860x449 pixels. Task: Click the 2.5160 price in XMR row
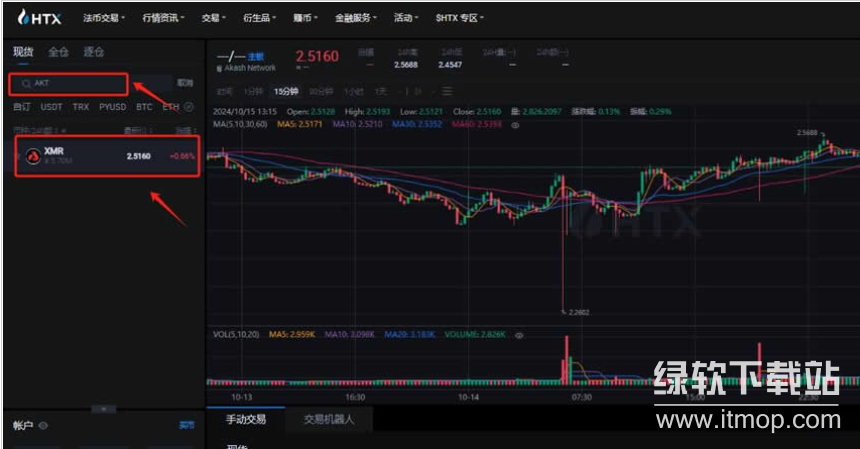(138, 156)
